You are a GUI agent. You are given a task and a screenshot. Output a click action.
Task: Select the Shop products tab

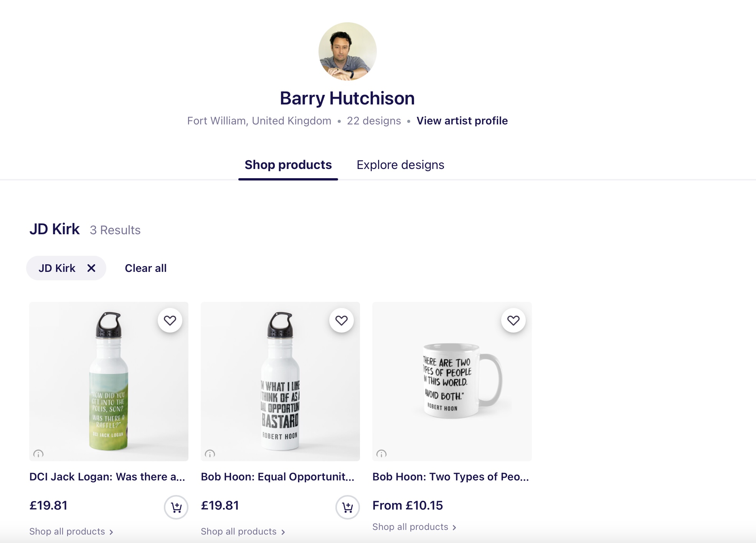pos(288,165)
